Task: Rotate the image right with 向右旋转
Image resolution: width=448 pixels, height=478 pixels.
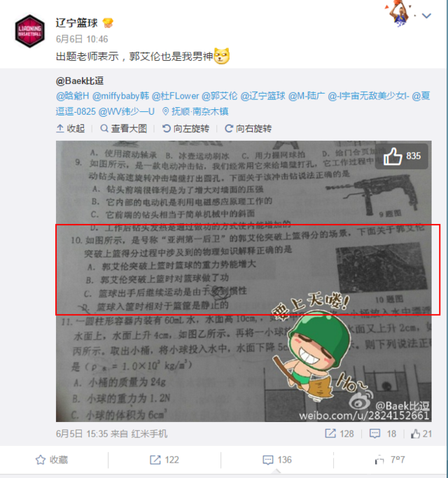Action: (248, 129)
